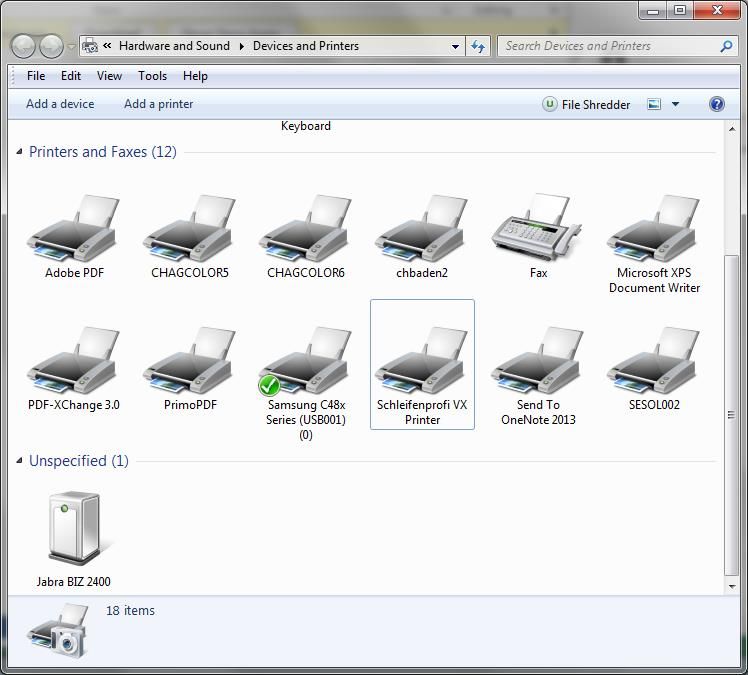Click the Samsung default printer green checkmark
This screenshot has height=675, width=748.
tap(269, 385)
